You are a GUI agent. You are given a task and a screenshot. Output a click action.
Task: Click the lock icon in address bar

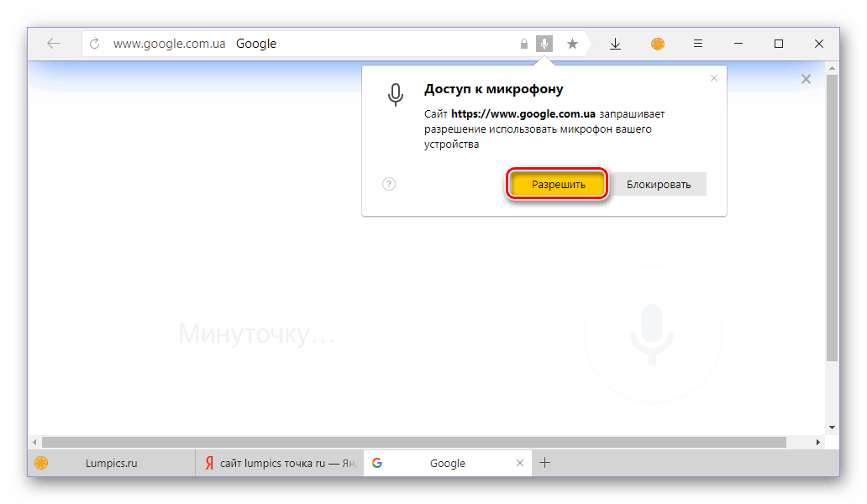524,44
